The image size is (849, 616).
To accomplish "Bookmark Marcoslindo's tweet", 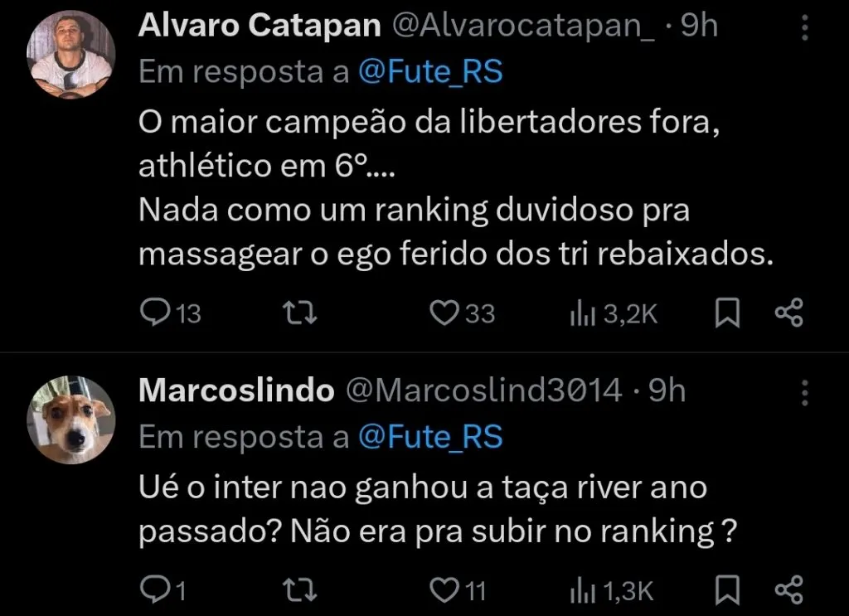I will coord(727,590).
